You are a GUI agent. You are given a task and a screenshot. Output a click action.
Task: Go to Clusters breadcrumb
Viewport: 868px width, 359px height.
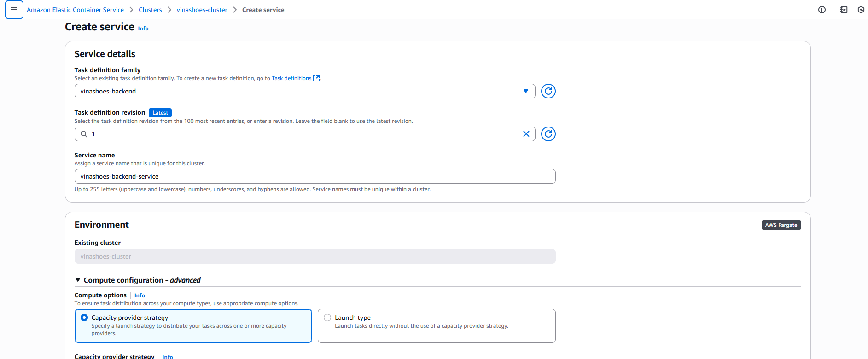click(150, 10)
